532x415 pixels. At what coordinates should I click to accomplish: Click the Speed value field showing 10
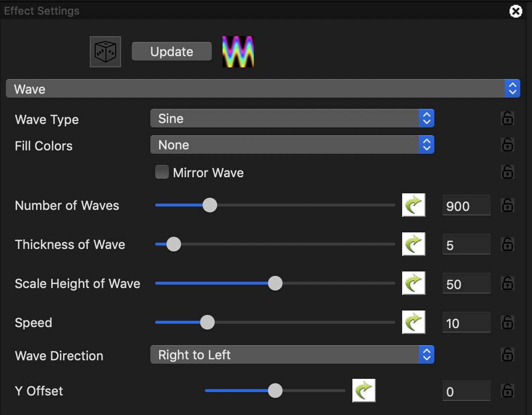tap(466, 323)
